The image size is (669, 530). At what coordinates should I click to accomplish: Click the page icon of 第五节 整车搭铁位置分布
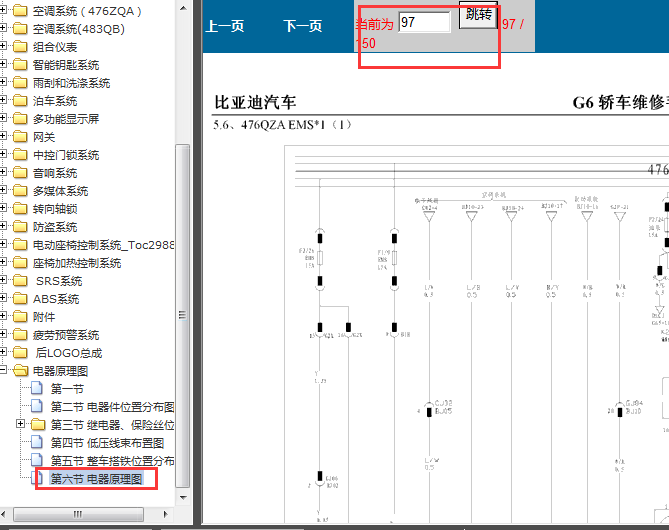37,460
